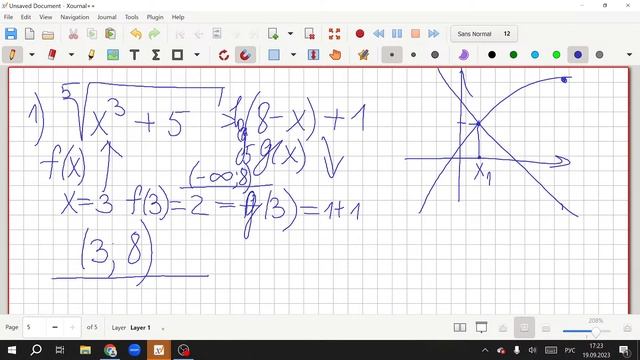Image resolution: width=640 pixels, height=360 pixels.
Task: Select the Highlighter tool
Action: pyautogui.click(x=91, y=55)
